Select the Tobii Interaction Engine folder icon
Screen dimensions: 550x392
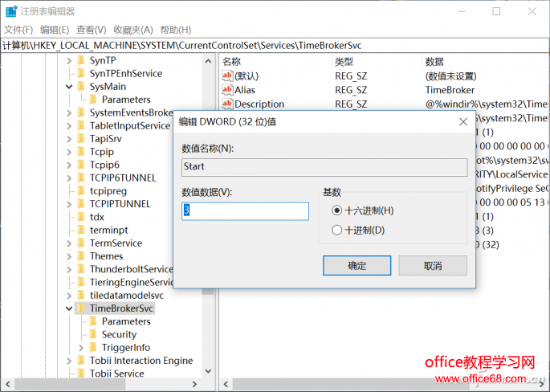tap(81, 361)
